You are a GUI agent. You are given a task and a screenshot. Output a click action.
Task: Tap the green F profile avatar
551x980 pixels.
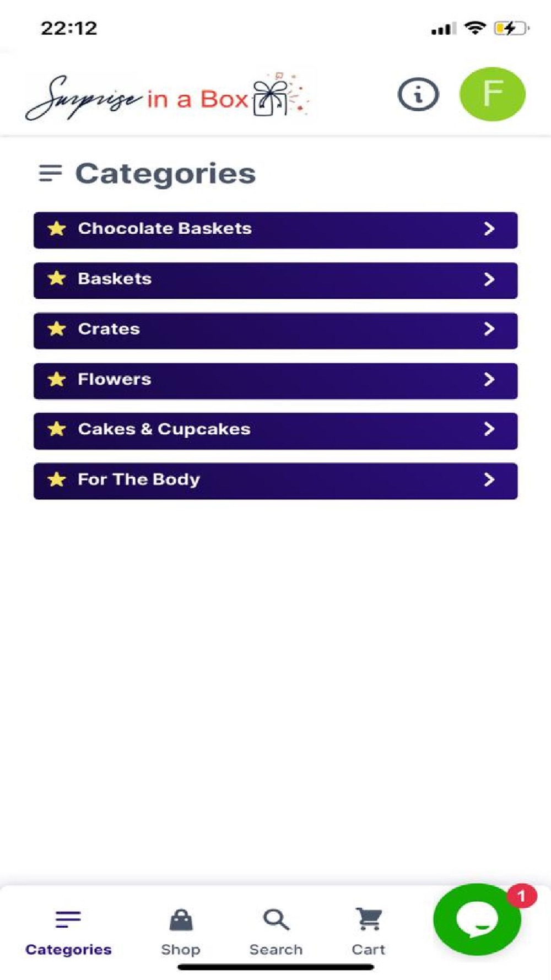492,94
